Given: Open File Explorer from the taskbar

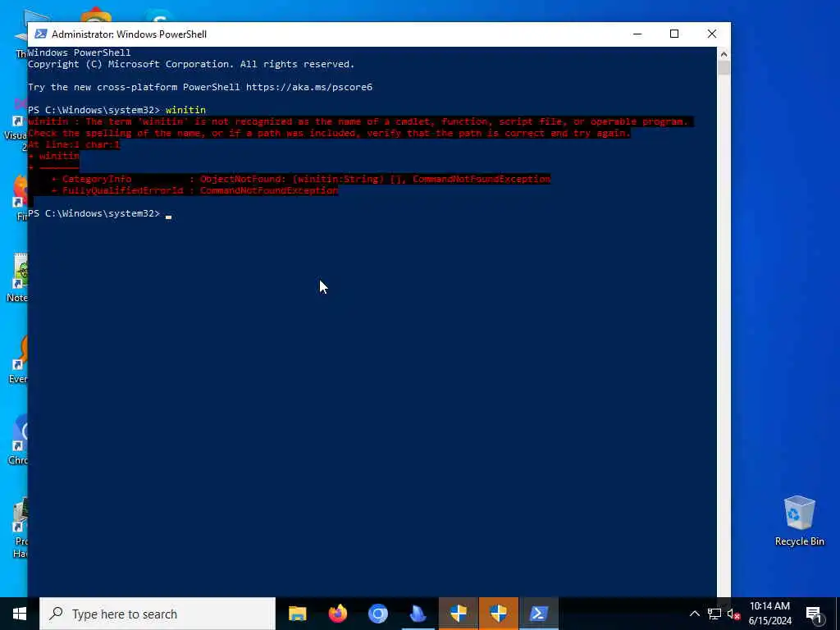Looking at the screenshot, I should click(297, 614).
